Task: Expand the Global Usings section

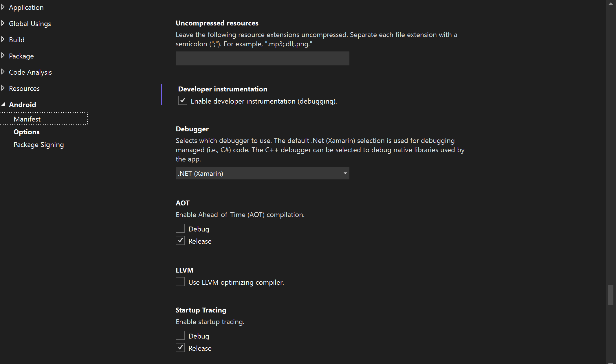Action: point(3,23)
